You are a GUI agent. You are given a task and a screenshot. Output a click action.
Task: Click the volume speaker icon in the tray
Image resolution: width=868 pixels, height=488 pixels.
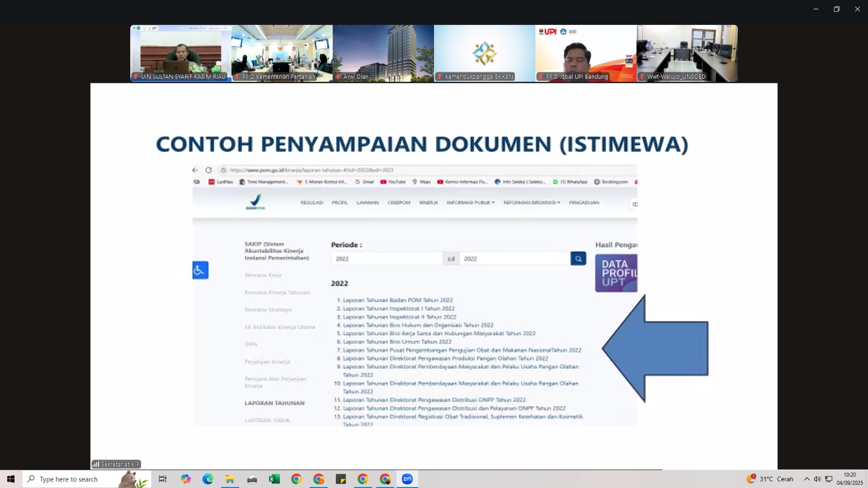coord(817,479)
